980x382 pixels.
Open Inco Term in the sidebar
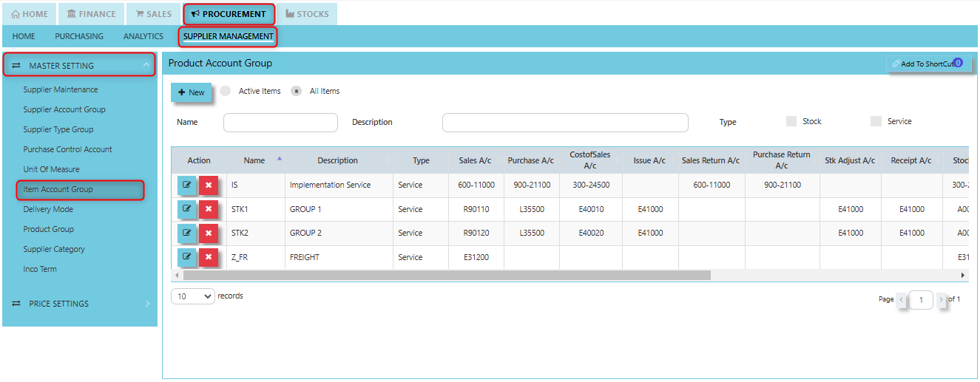40,269
